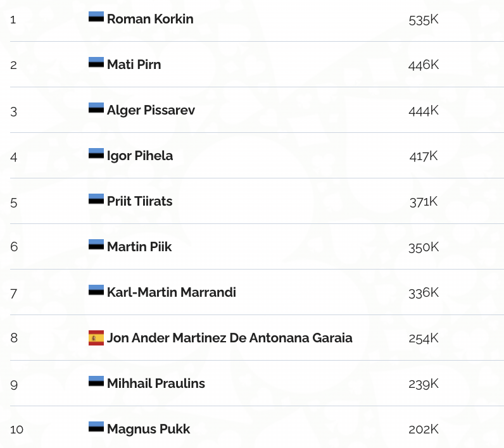Click the Estonian flag beside Roman Korkin
Screen dimensions: 504x448
(x=96, y=17)
